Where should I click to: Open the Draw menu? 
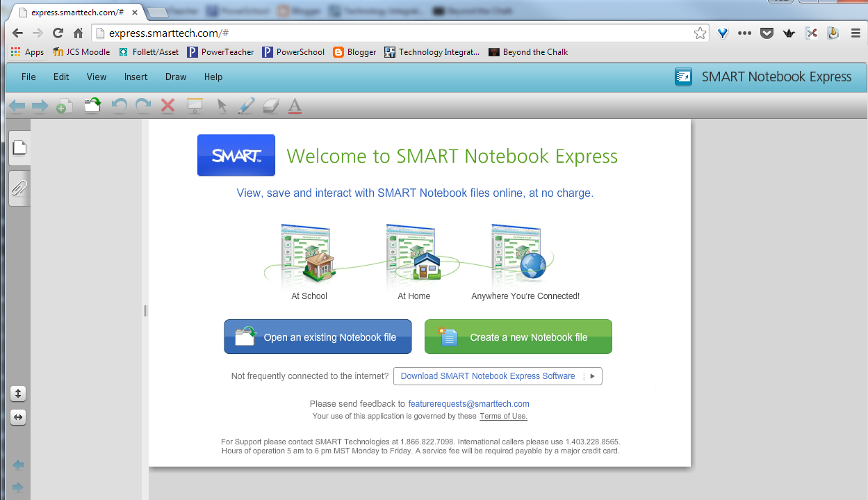point(176,77)
